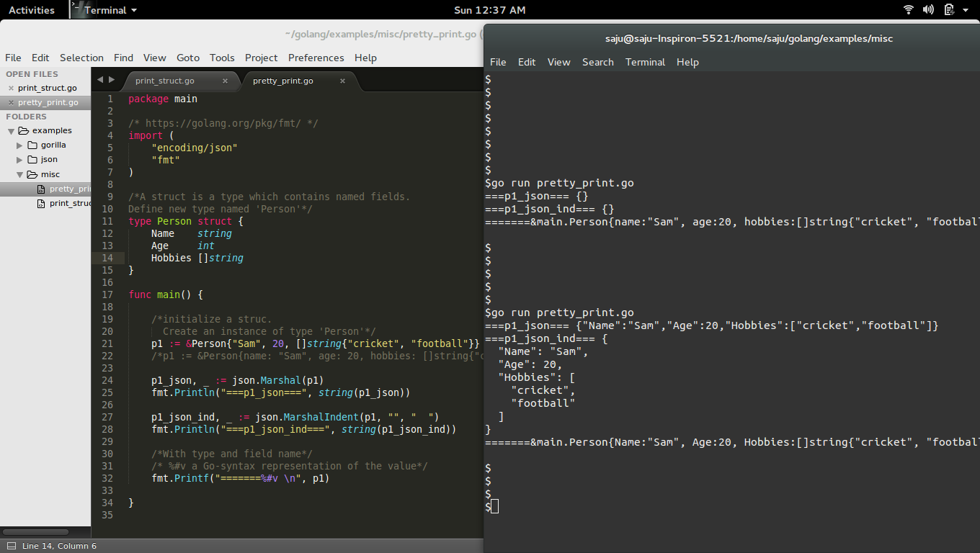Expand the json folder

tap(19, 159)
